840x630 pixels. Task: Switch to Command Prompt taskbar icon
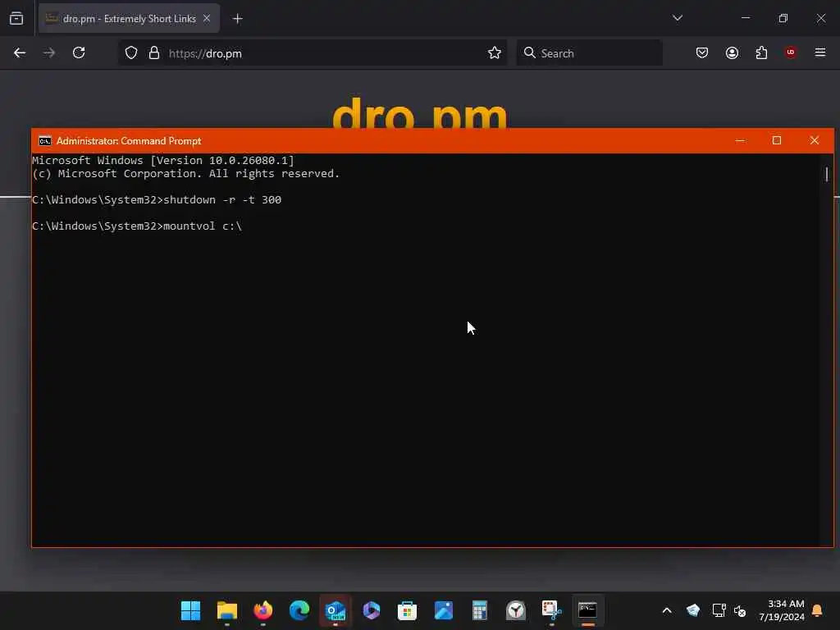point(587,610)
